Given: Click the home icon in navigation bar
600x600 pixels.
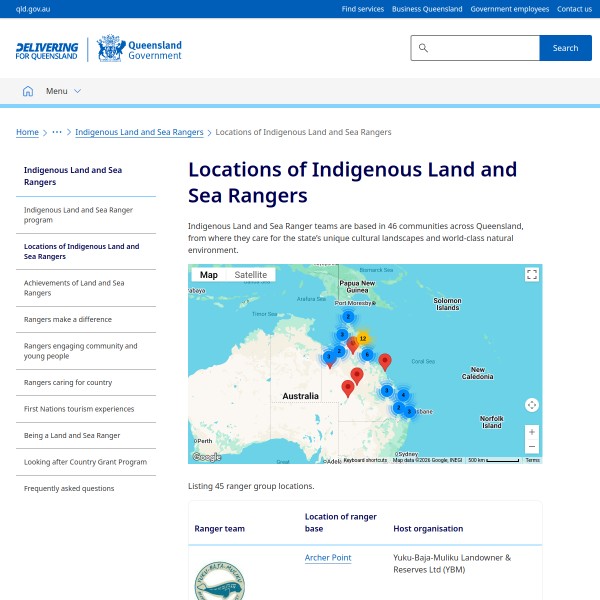Looking at the screenshot, I should pyautogui.click(x=28, y=91).
